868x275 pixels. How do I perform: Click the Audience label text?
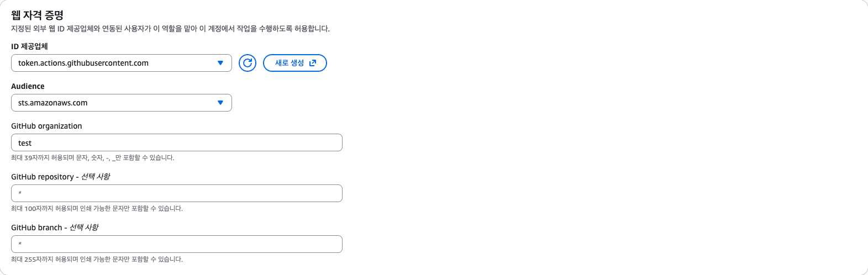[28, 86]
